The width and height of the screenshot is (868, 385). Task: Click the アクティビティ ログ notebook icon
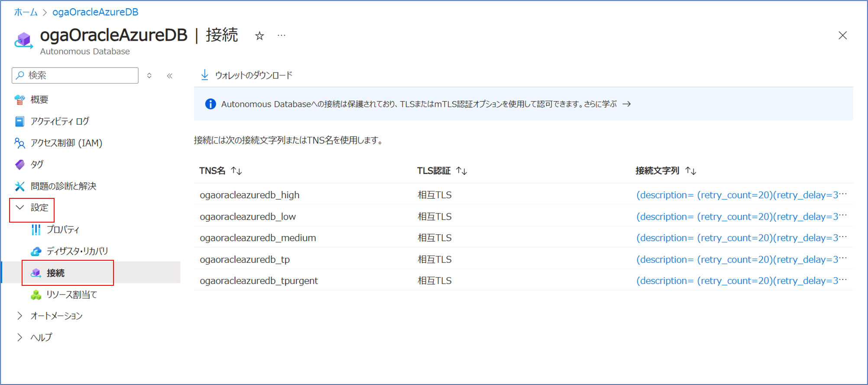[x=19, y=121]
